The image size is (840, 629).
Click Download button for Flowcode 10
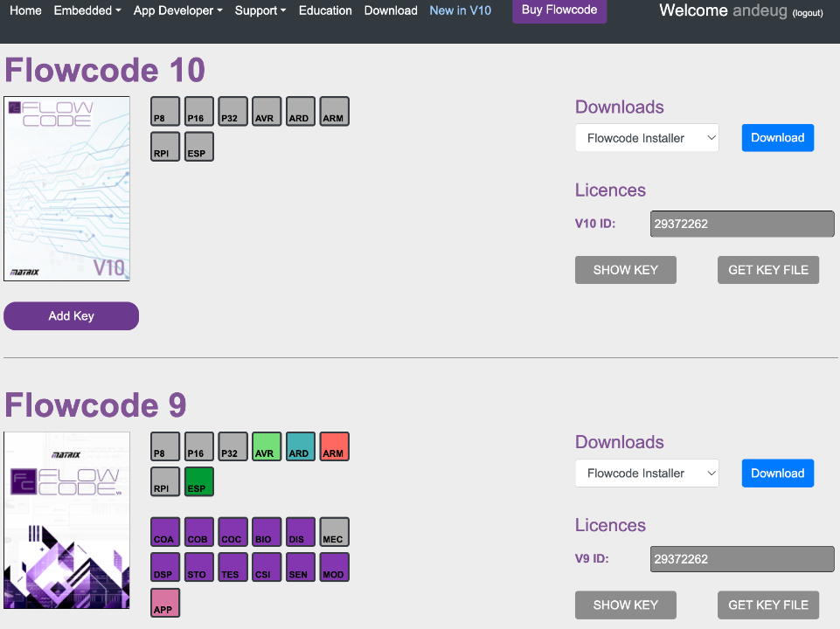click(x=777, y=138)
